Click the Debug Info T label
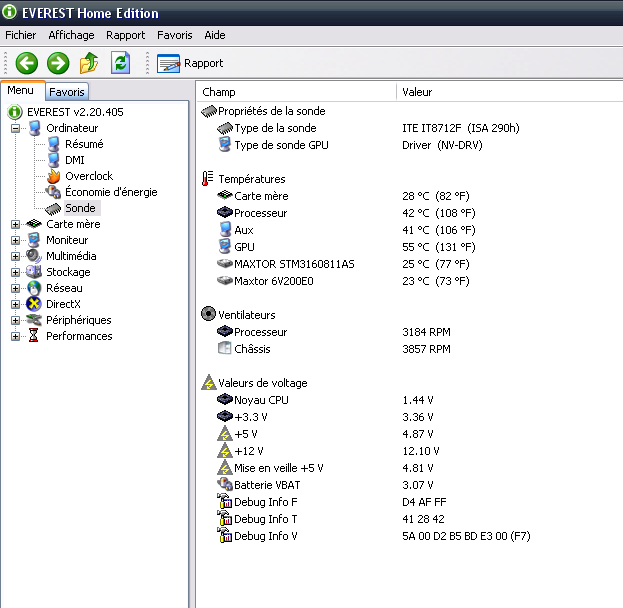This screenshot has width=623, height=608. tap(265, 519)
